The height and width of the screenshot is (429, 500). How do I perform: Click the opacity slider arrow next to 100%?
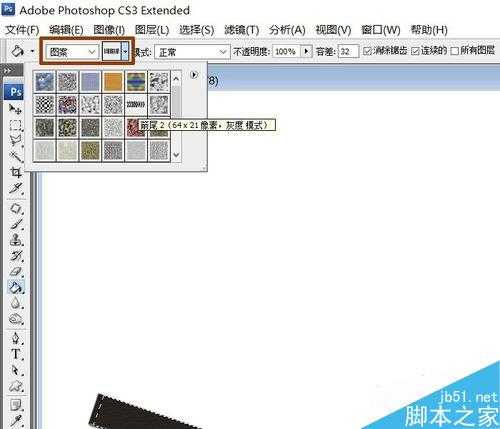306,51
